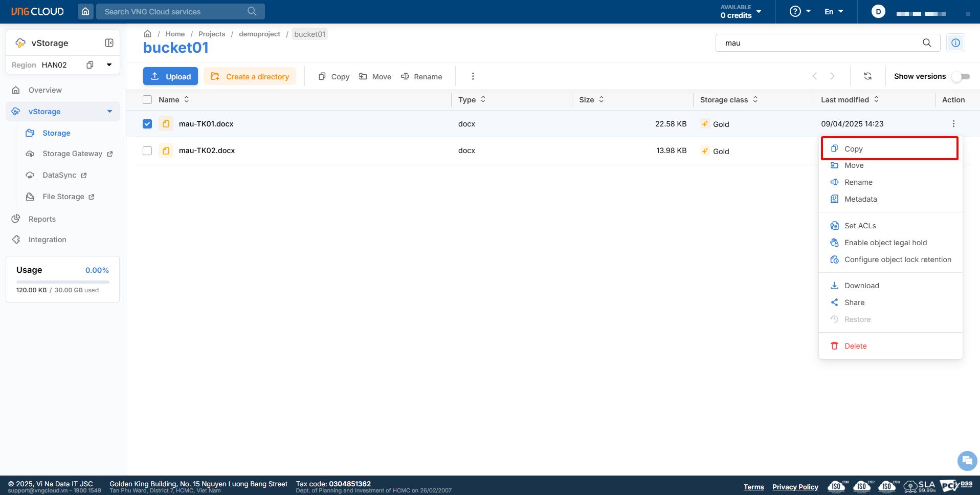Choose Download from the context menu
The width and height of the screenshot is (980, 495).
point(861,286)
